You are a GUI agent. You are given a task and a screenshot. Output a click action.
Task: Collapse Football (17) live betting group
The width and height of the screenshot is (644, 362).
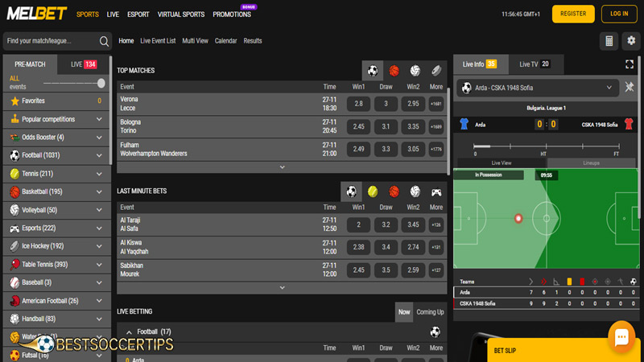(129, 332)
